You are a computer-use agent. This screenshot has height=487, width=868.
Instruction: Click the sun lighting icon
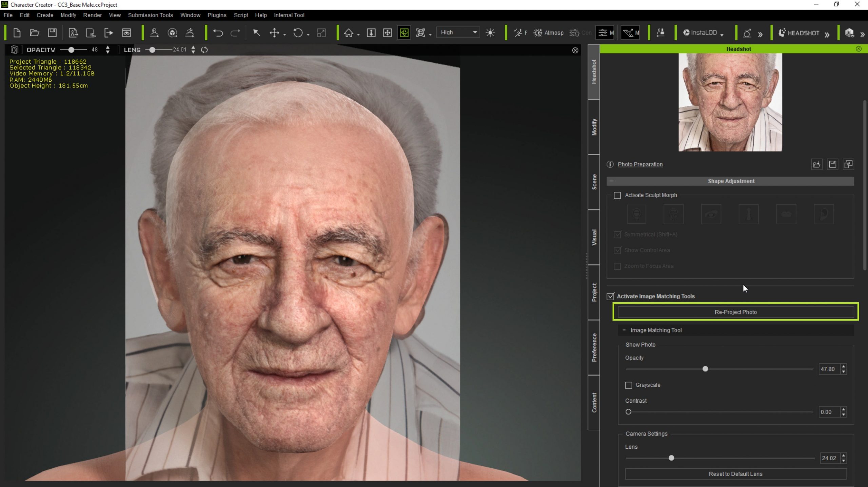(490, 33)
